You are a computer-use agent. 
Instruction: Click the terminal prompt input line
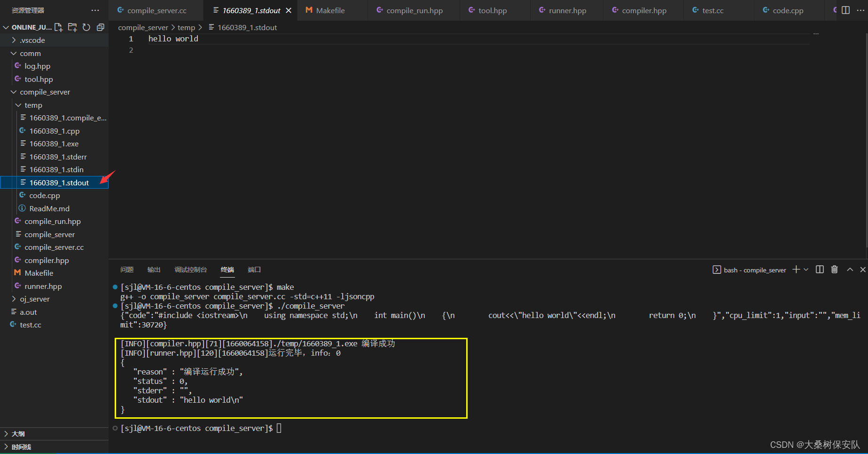[201, 428]
